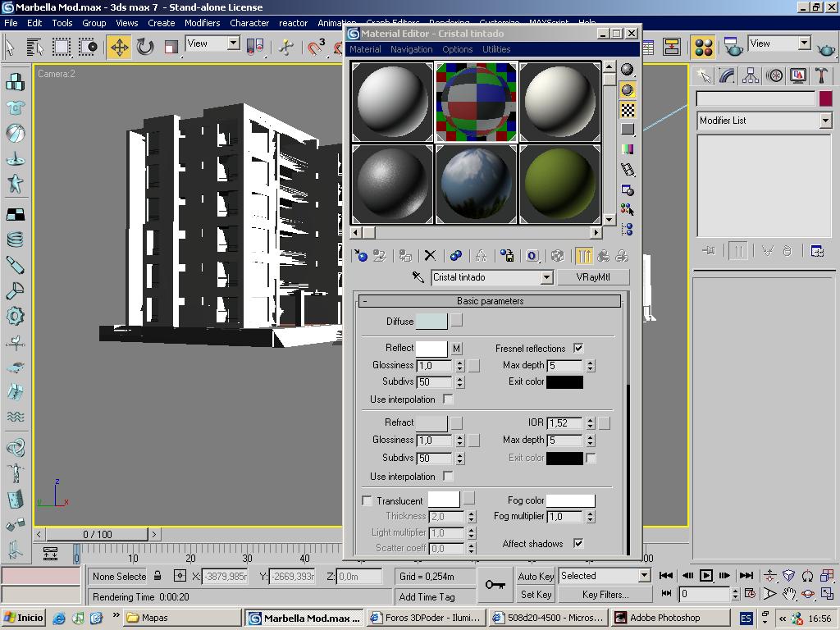Open Material menu in Material Editor
Image resolution: width=840 pixels, height=630 pixels.
pyautogui.click(x=365, y=49)
